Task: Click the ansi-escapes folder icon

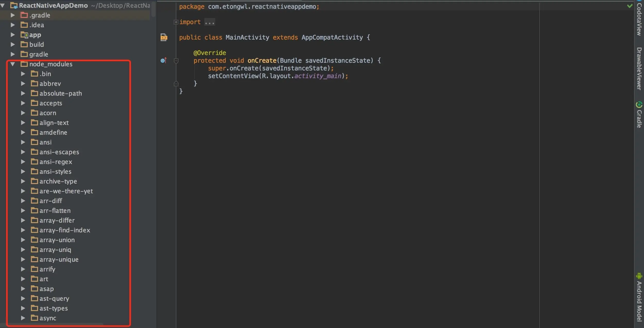Action: tap(34, 152)
